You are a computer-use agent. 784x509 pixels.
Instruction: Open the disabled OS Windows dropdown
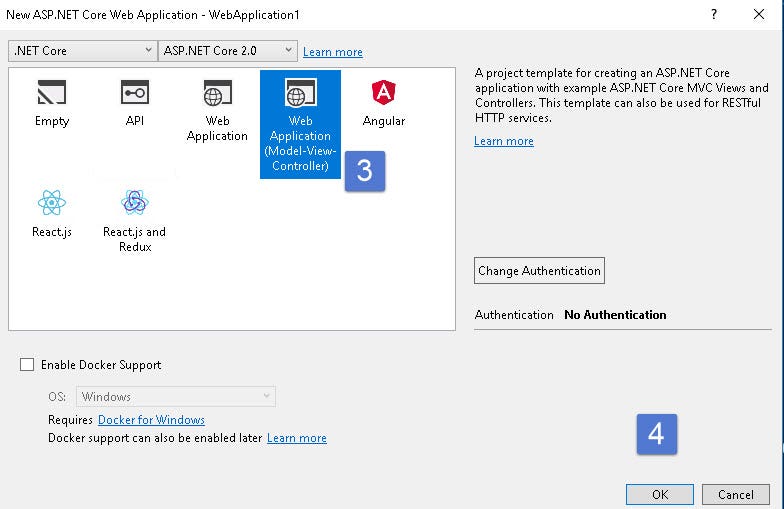tap(176, 396)
